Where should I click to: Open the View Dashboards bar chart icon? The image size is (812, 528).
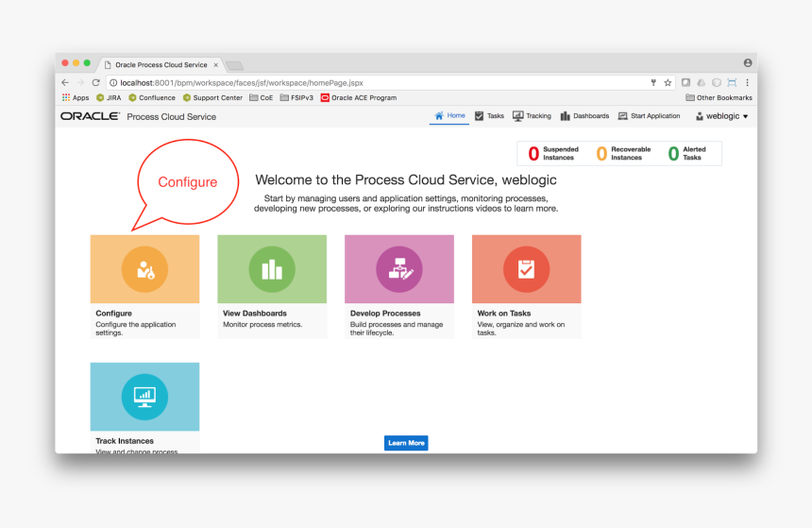pos(272,269)
